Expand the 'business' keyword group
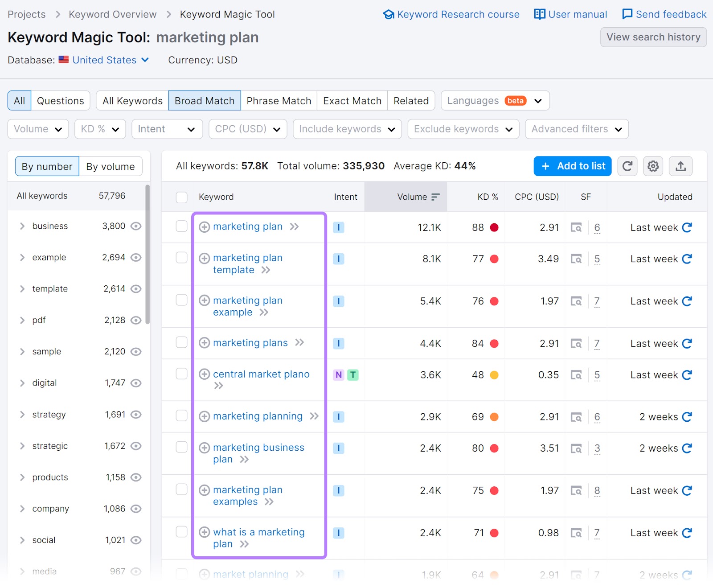 [22, 226]
